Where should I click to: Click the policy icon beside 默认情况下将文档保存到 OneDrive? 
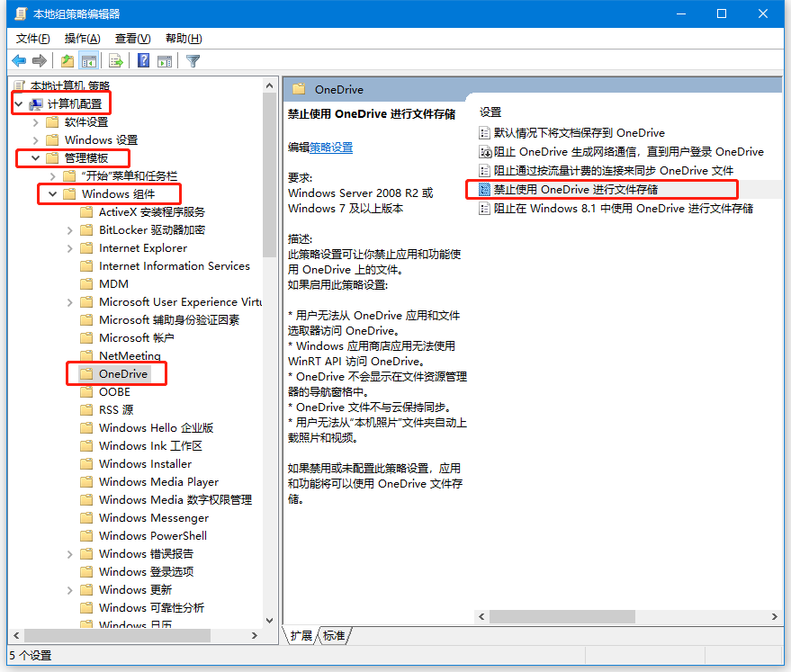(x=484, y=133)
